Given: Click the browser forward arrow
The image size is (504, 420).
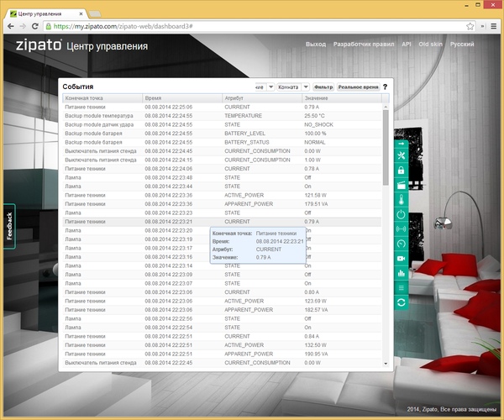Looking at the screenshot, I should click(23, 26).
